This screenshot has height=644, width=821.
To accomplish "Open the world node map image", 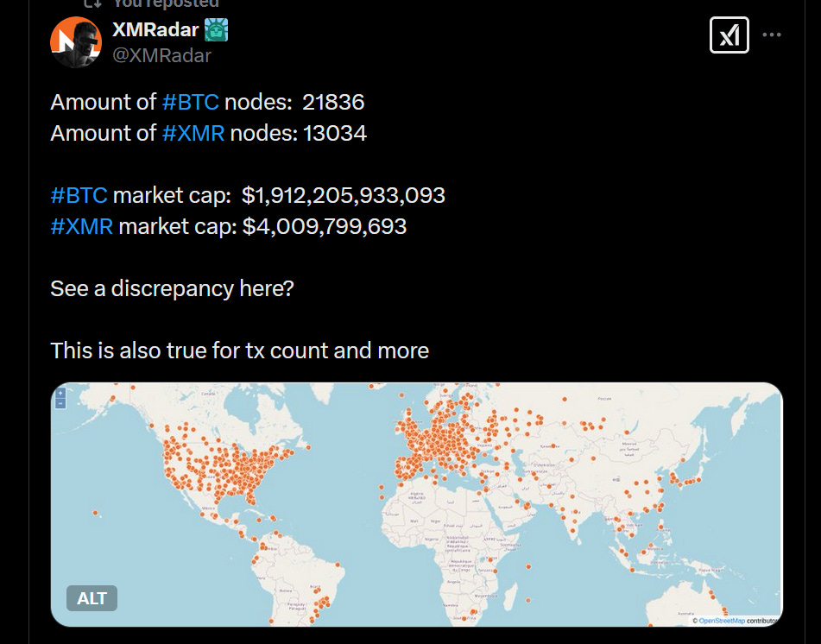I will (416, 504).
